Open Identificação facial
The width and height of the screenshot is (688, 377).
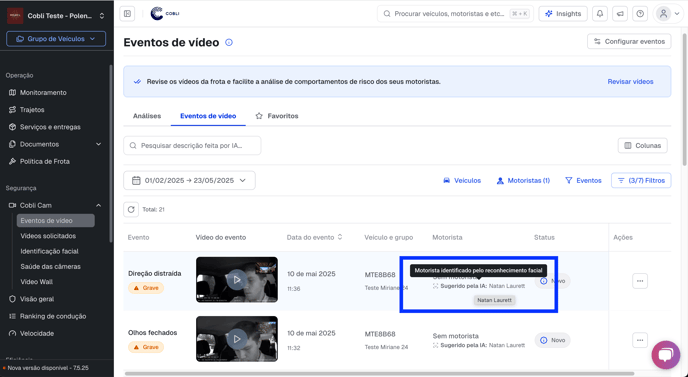coord(49,251)
